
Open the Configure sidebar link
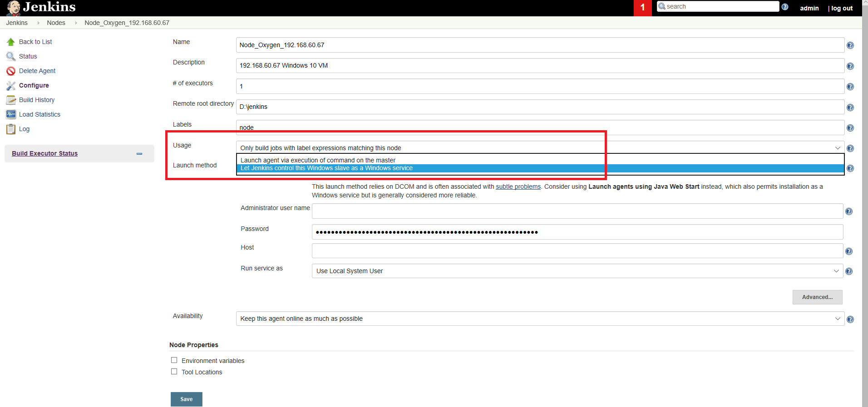tap(34, 85)
